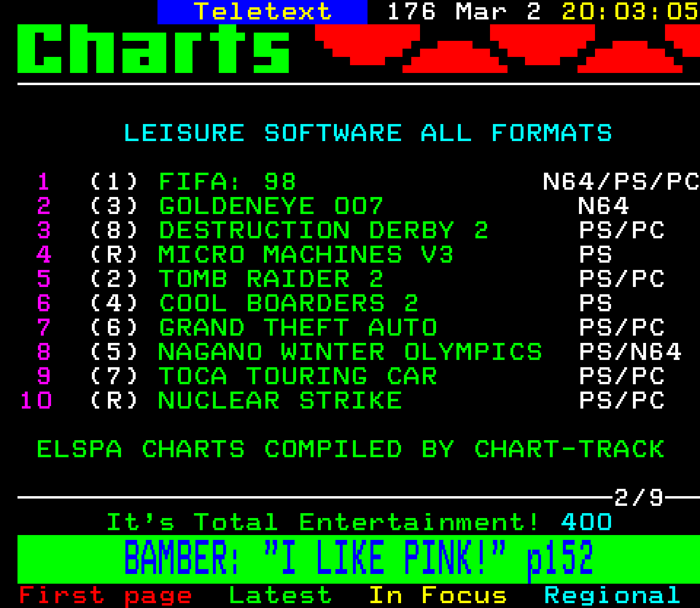The image size is (700, 608).
Task: Click the Teletext header label
Action: (262, 12)
